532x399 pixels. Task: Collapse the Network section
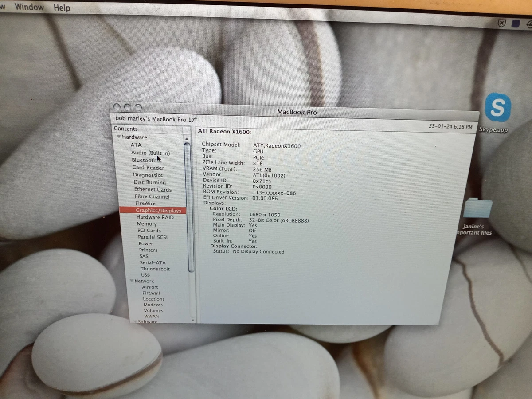point(132,281)
